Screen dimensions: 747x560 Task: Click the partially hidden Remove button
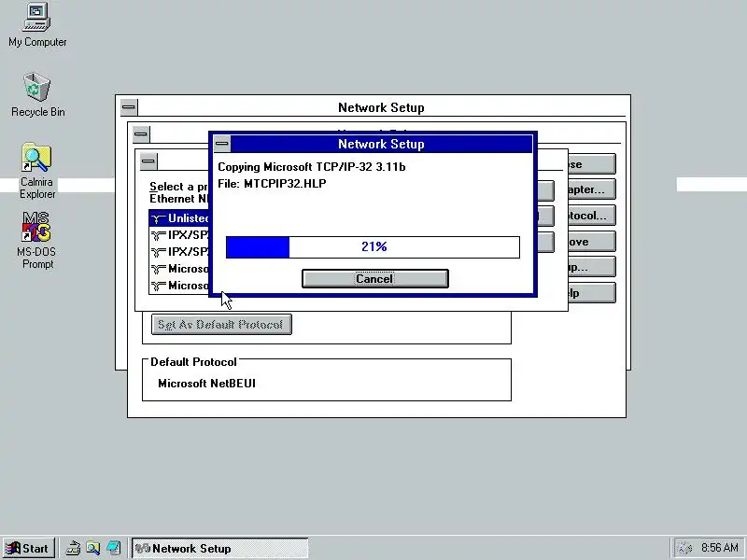point(591,242)
